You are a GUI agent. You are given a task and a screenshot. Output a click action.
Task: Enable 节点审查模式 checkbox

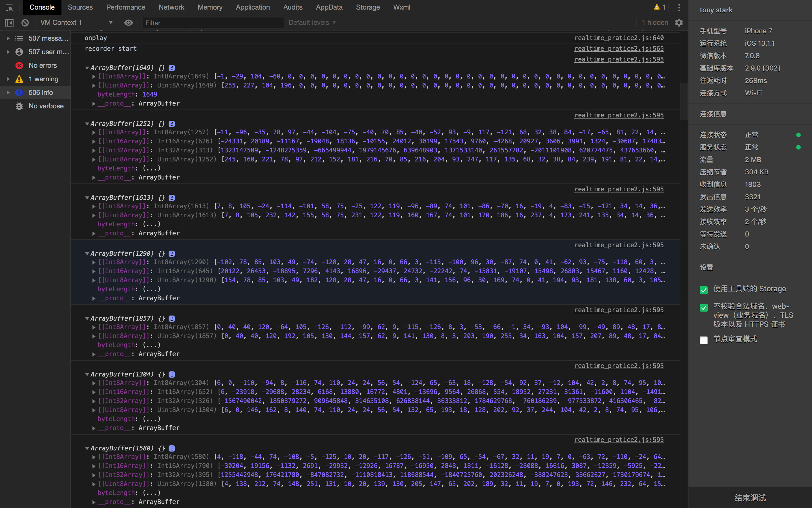(704, 340)
